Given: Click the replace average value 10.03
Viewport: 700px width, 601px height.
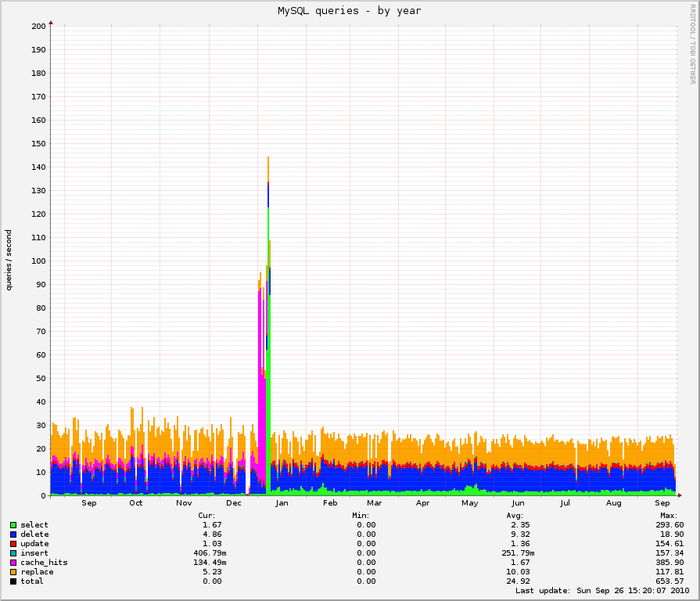Looking at the screenshot, I should click(x=518, y=572).
